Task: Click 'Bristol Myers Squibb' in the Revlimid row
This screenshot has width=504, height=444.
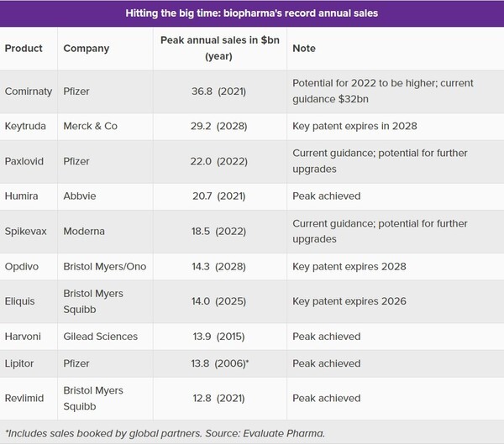Action: [x=93, y=398]
